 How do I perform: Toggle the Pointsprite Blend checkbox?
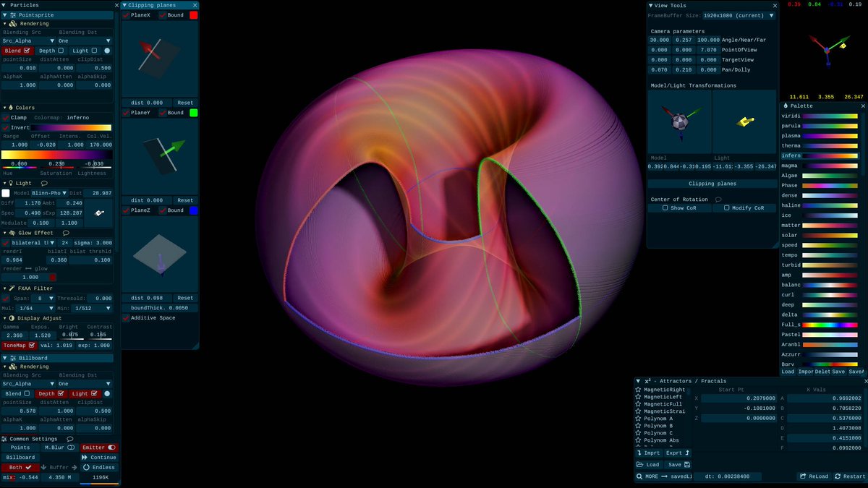tap(27, 51)
